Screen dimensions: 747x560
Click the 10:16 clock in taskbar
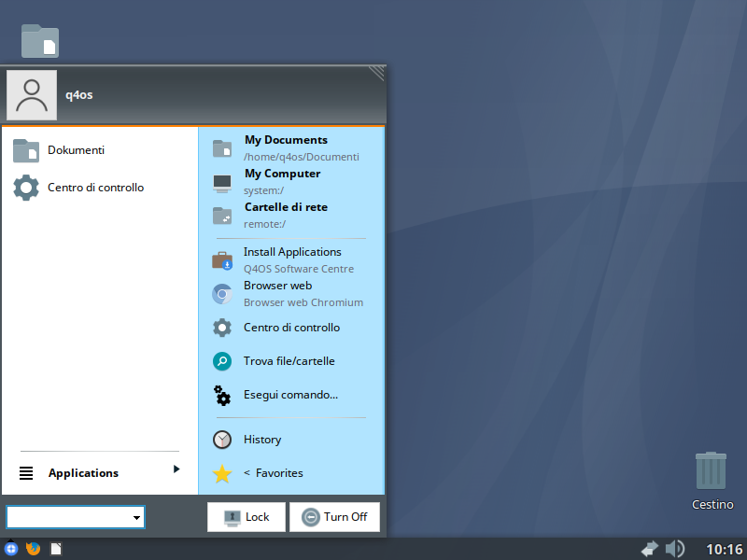725,549
